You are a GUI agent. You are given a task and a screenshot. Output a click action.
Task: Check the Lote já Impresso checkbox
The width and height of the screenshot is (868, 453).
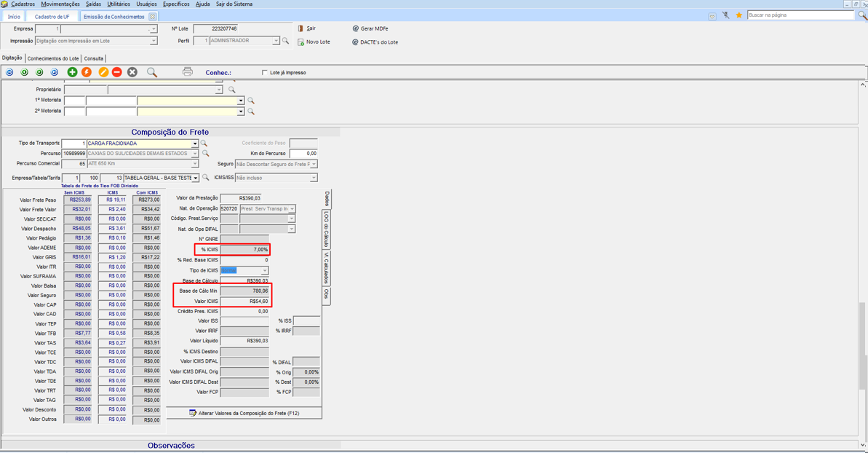(x=265, y=73)
